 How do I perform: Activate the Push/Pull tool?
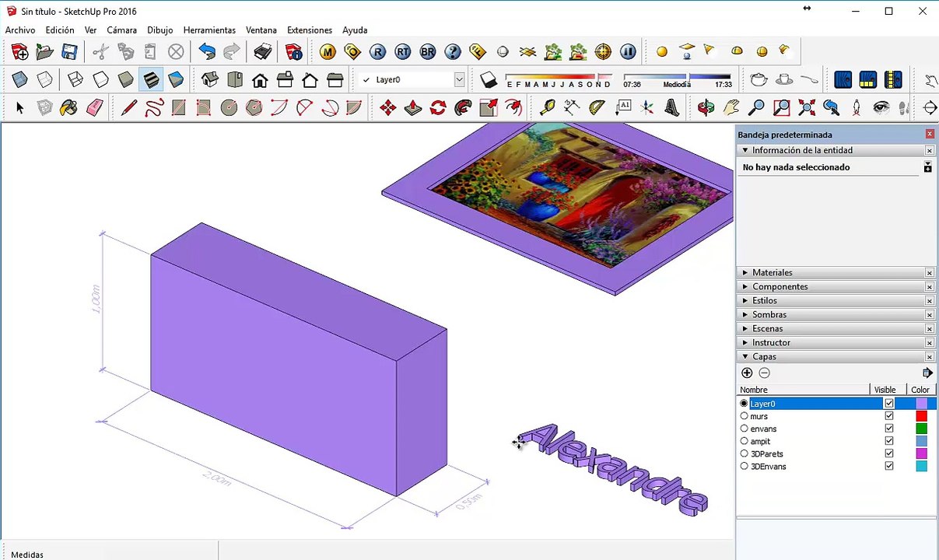coord(412,107)
